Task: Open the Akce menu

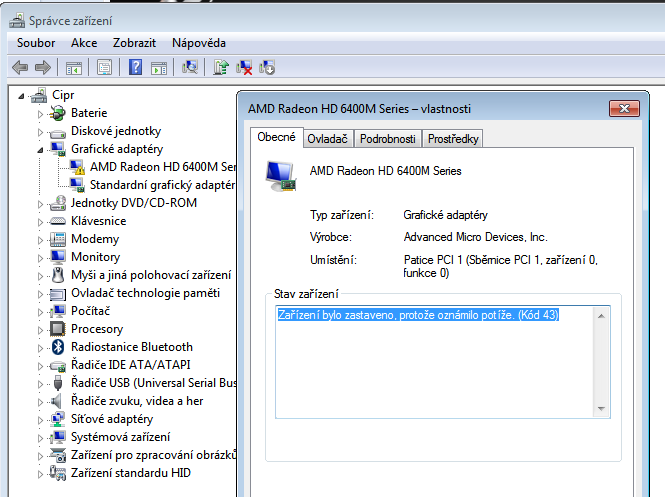Action: tap(84, 43)
